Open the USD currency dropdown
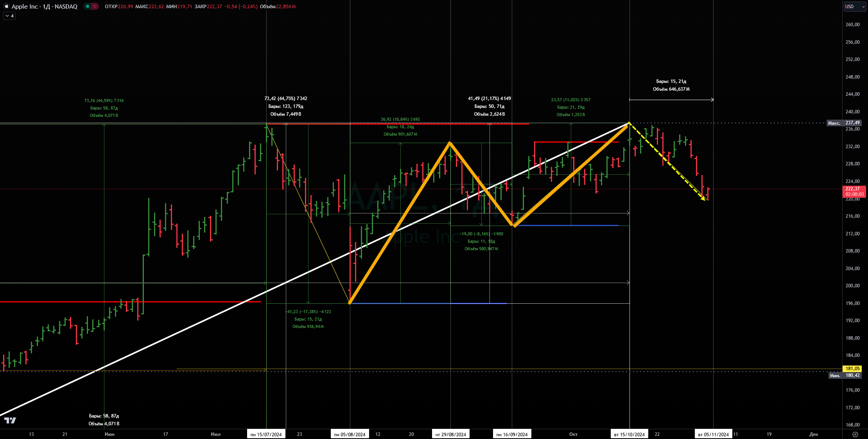This screenshot has height=439, width=868. (855, 6)
